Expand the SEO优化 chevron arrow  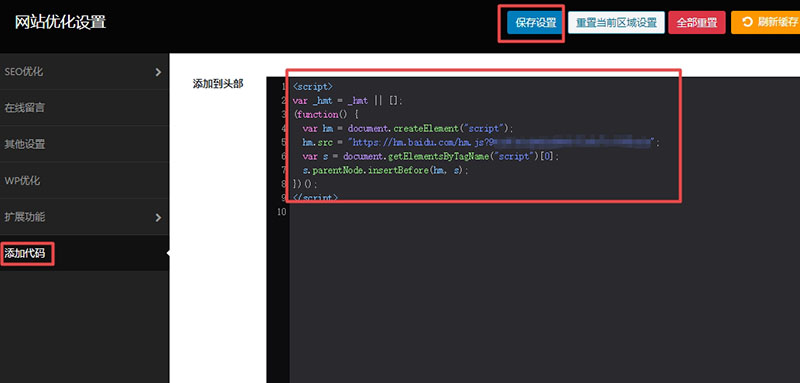tap(158, 72)
